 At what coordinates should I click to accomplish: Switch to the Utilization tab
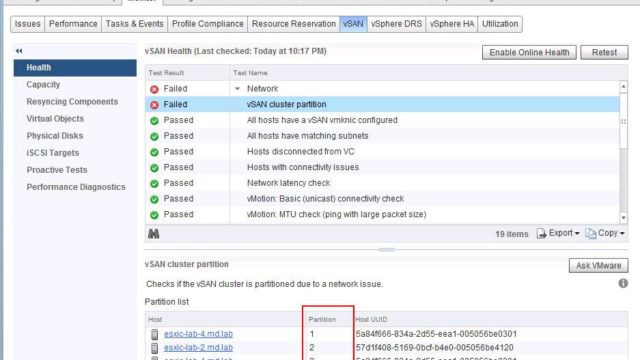pyautogui.click(x=500, y=24)
